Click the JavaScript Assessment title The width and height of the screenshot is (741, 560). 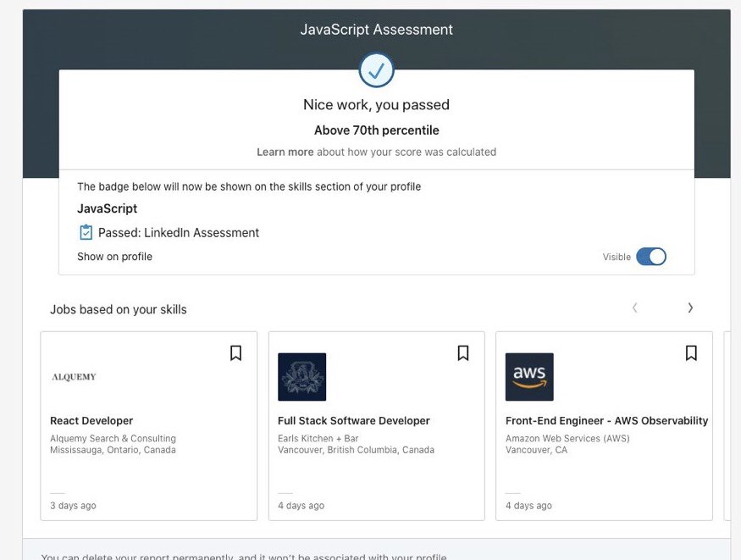(x=377, y=30)
